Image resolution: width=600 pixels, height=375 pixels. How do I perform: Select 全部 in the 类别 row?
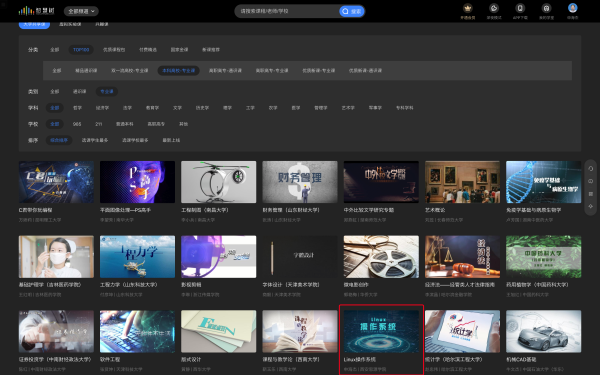click(55, 91)
